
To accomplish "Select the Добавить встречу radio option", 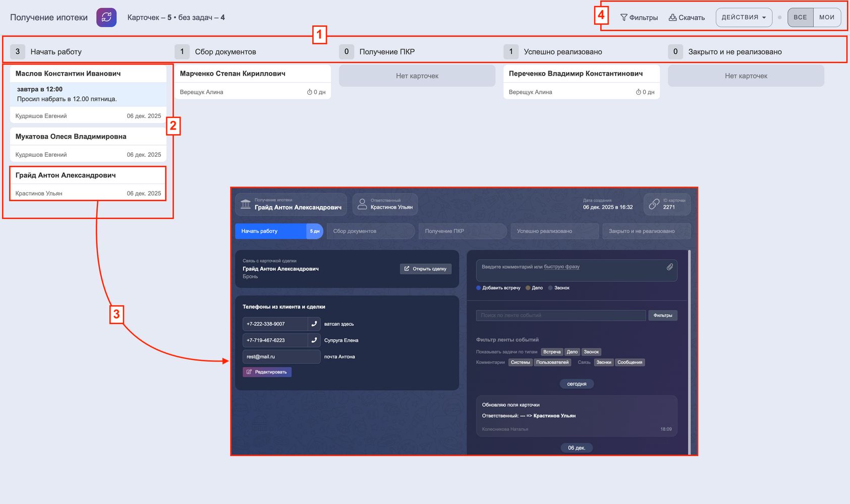I will pos(478,288).
